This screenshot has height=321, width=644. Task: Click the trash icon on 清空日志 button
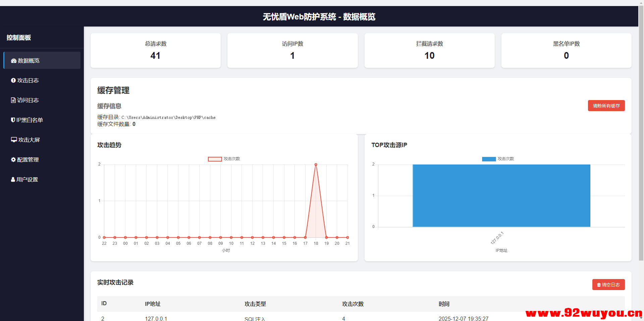pos(598,284)
